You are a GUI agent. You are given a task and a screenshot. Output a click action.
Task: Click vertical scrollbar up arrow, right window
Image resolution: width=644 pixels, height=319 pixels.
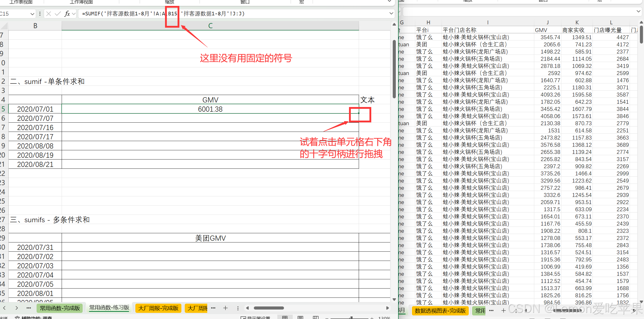(641, 22)
